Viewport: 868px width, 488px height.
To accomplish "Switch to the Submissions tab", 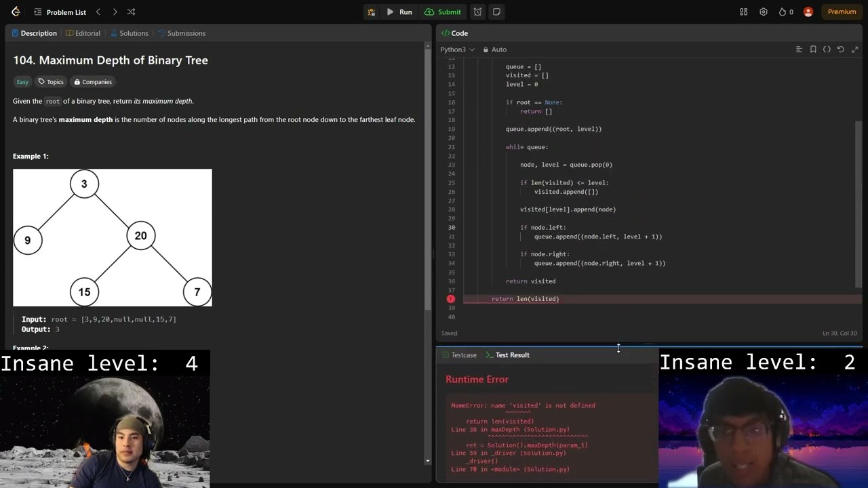I will (x=181, y=33).
